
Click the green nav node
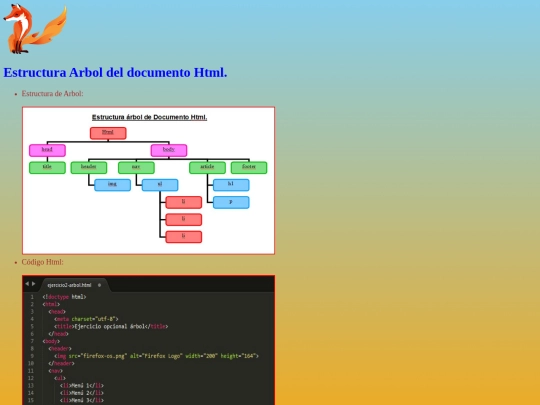(x=136, y=168)
